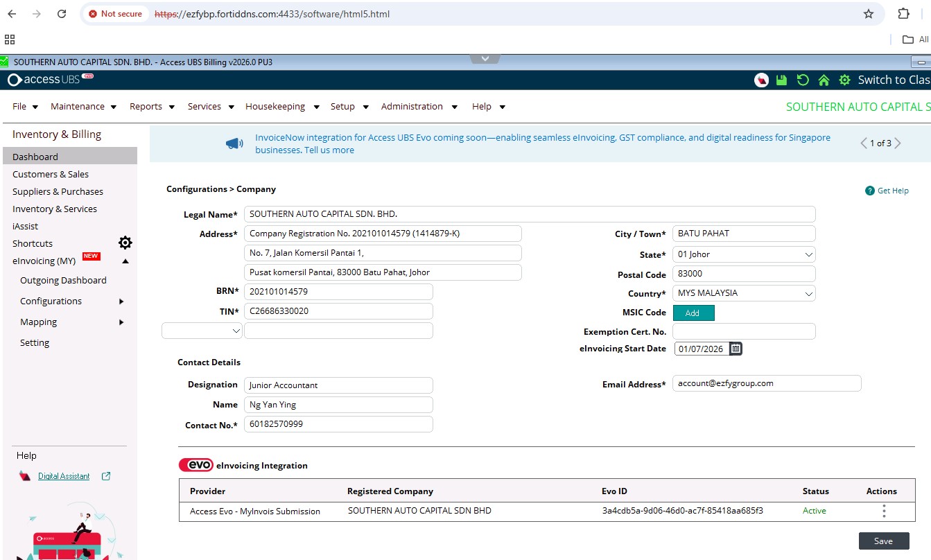Viewport: 931px width, 560px height.
Task: Open Outgoing Dashboard under eInvoicing
Action: 63,281
